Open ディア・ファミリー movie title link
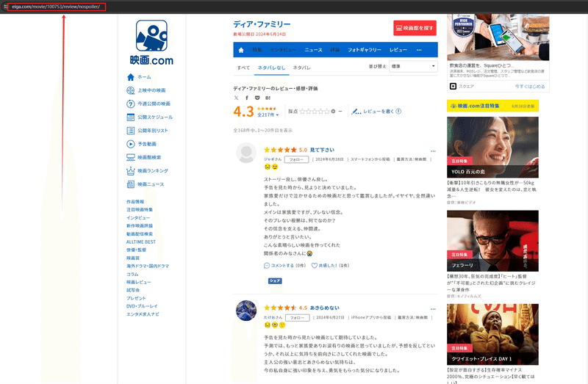The image size is (588, 384). [x=262, y=24]
